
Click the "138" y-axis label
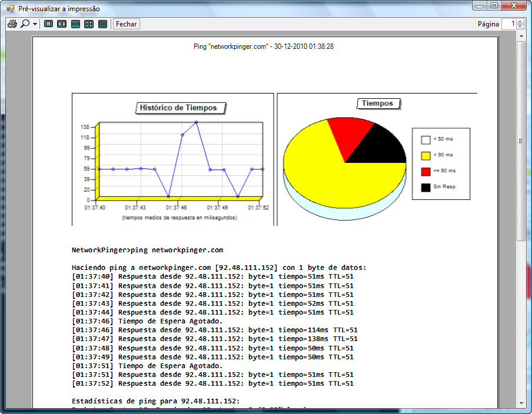[x=85, y=127]
